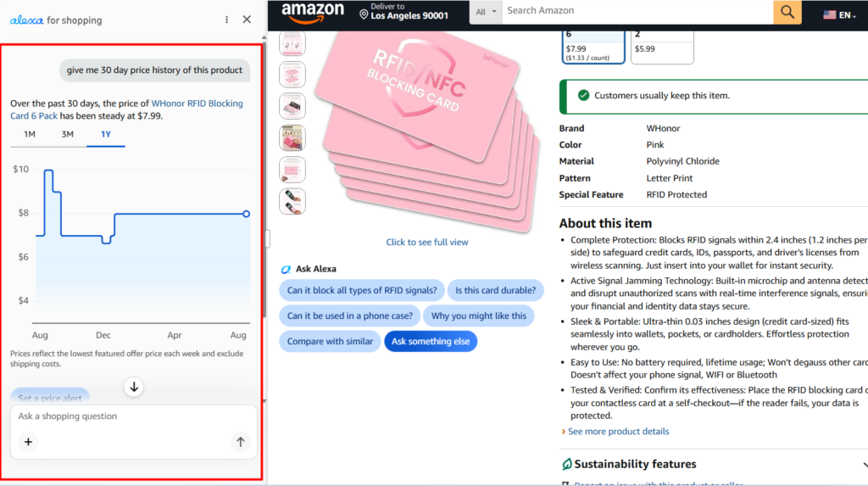Click the US flag language icon
The image size is (868, 486).
(x=829, y=15)
